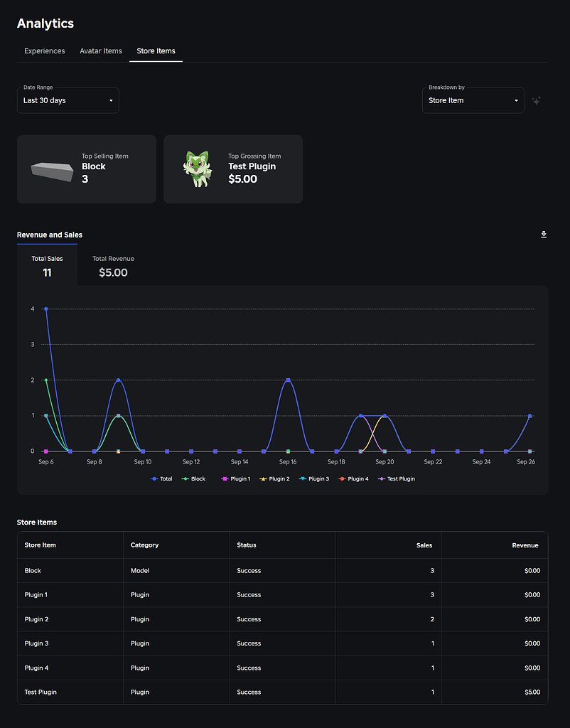Select the Total Sales tab showing 11

tap(47, 266)
